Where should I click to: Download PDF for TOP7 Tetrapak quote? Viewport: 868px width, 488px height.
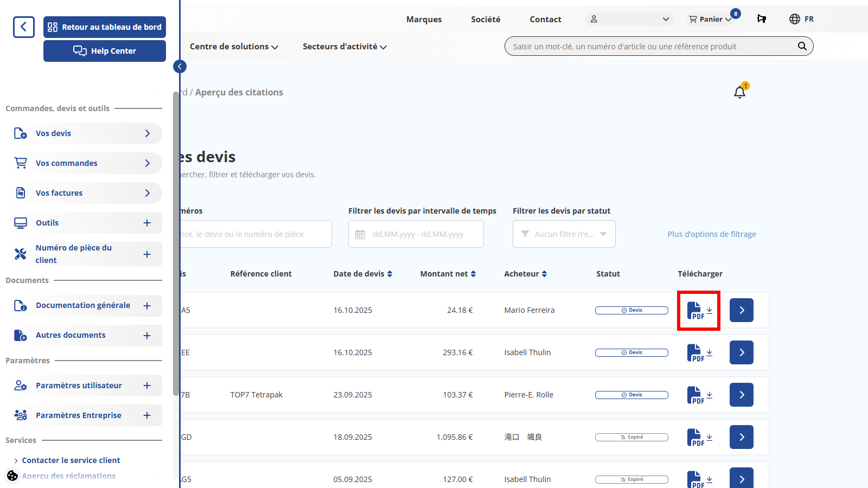tap(699, 395)
